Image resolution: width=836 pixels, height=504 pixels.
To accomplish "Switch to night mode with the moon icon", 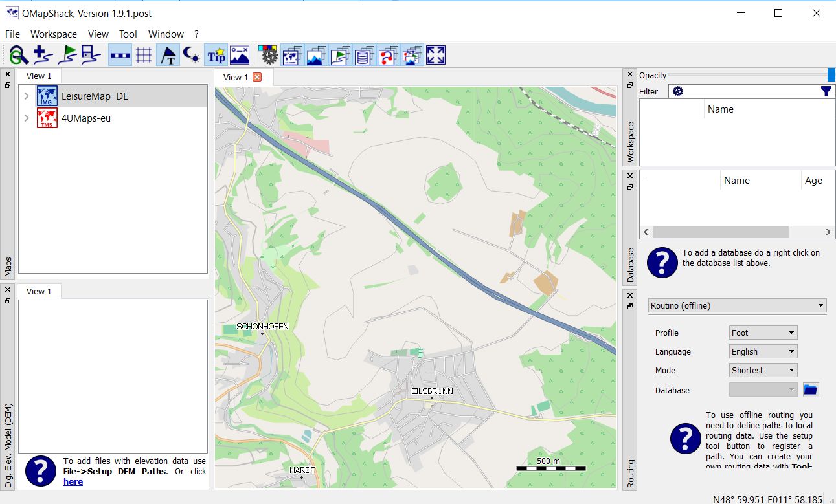I will coord(192,55).
